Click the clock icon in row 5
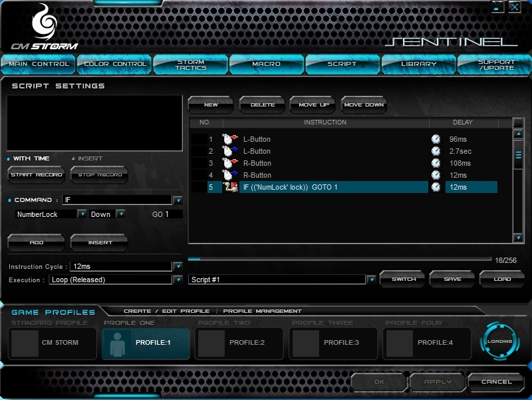Screen dimensions: 532x400 (x=436, y=187)
